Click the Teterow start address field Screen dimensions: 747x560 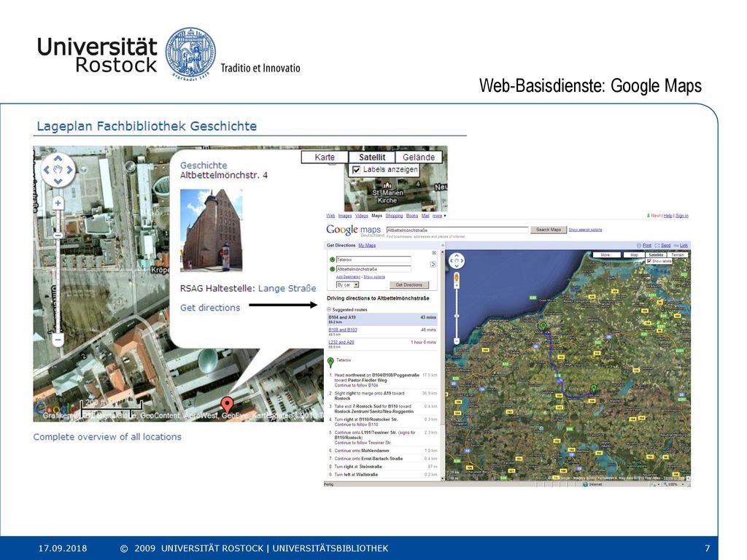pyautogui.click(x=373, y=260)
